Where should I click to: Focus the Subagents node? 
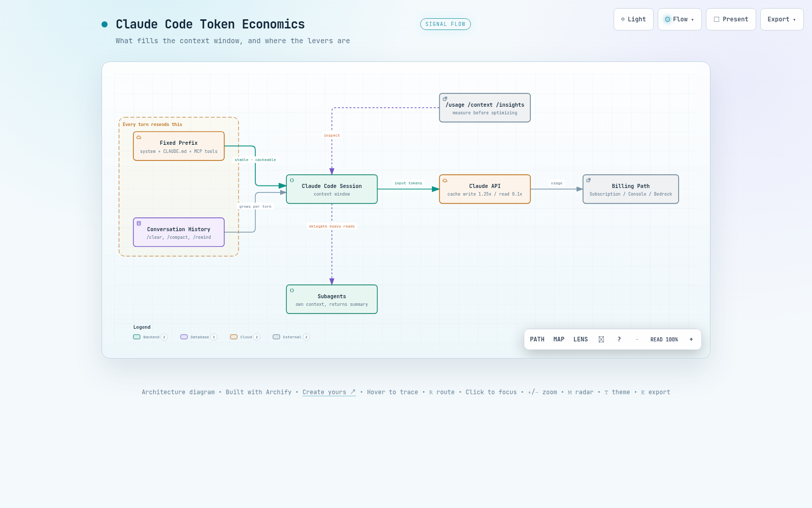332,299
